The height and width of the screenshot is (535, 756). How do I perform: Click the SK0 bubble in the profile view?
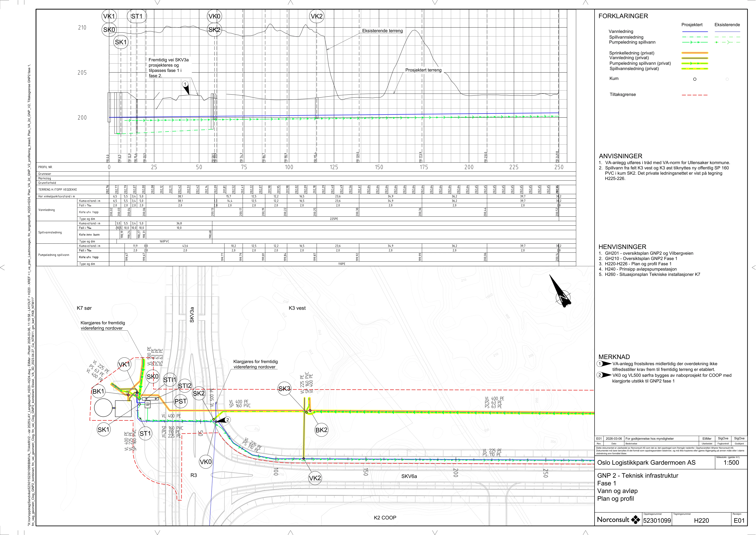pos(109,30)
